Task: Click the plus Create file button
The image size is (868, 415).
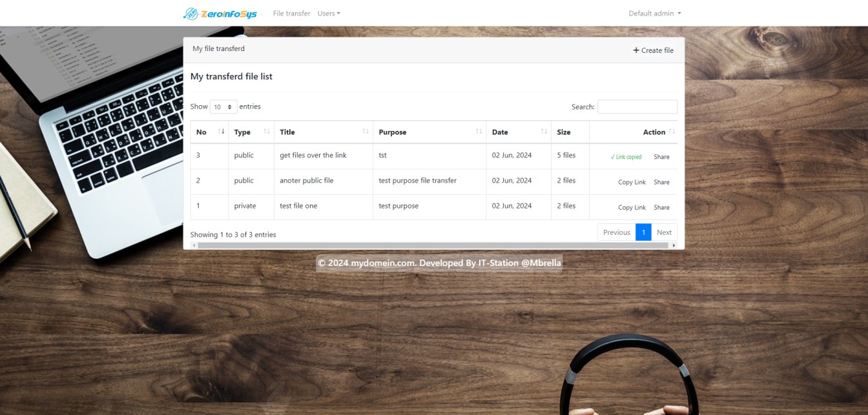Action: [x=653, y=50]
